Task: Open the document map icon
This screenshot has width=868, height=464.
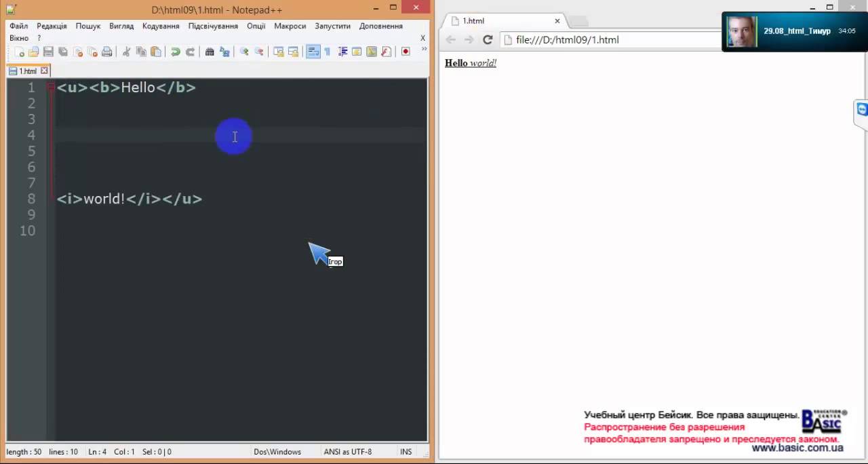Action: click(x=372, y=52)
